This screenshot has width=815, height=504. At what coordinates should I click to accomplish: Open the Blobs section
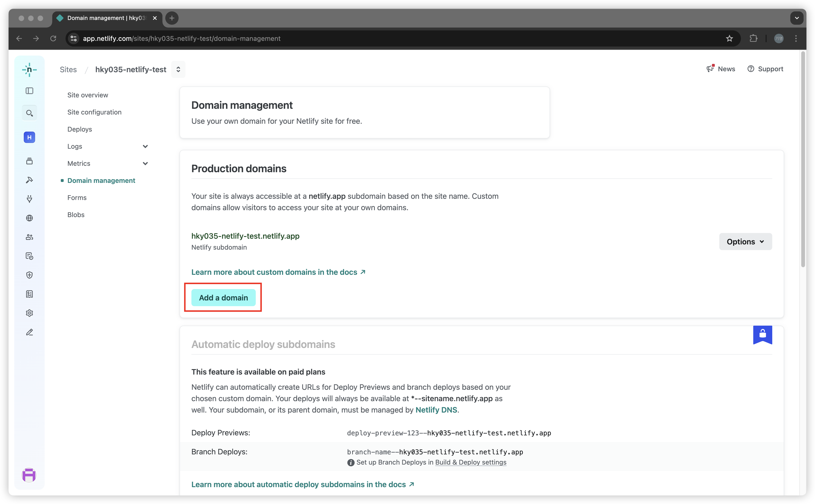pyautogui.click(x=76, y=215)
